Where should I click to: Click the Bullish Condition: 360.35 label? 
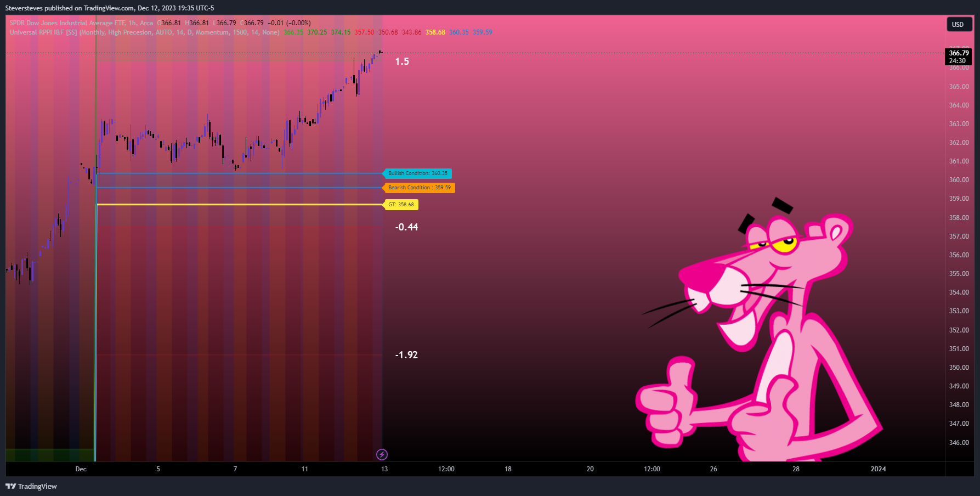(417, 173)
